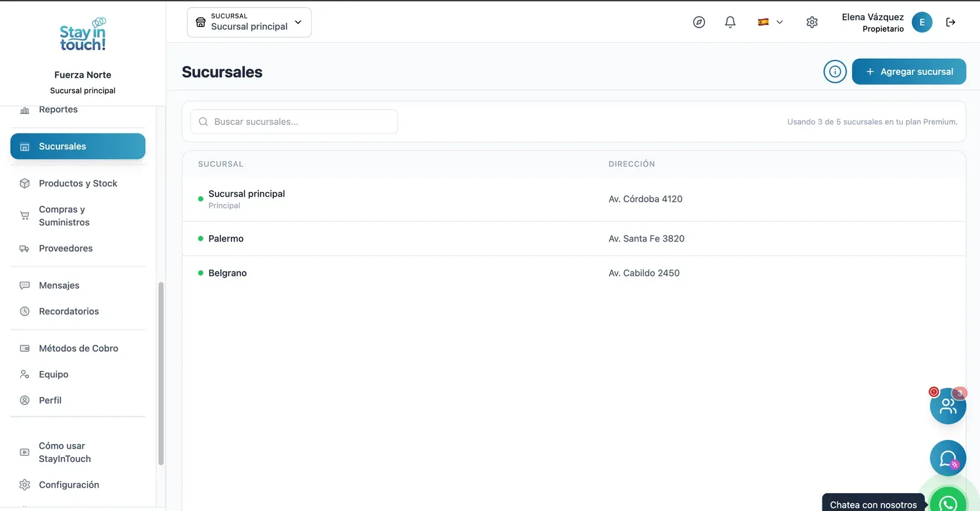Click the SUCURSAL column header
Viewport: 980px width, 511px height.
(x=221, y=164)
